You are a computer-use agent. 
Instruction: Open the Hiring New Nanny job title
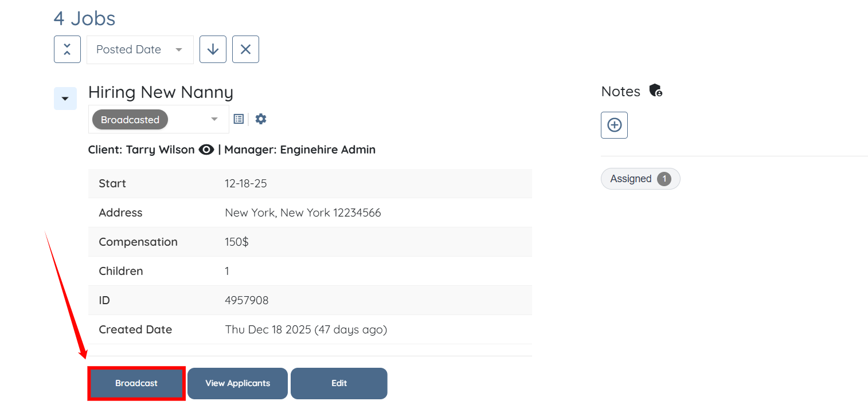(161, 92)
